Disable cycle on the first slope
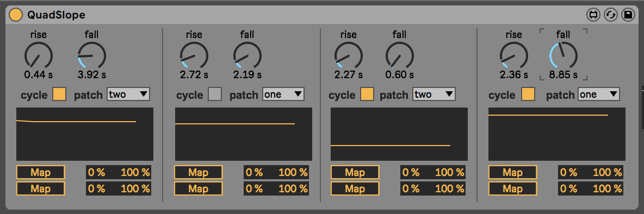Image resolution: width=644 pixels, height=214 pixels. pos(59,95)
